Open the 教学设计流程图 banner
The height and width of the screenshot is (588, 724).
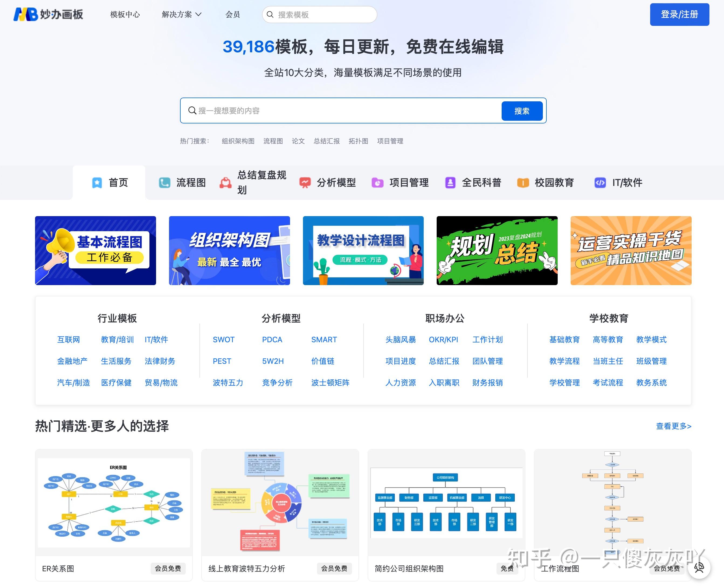click(363, 251)
